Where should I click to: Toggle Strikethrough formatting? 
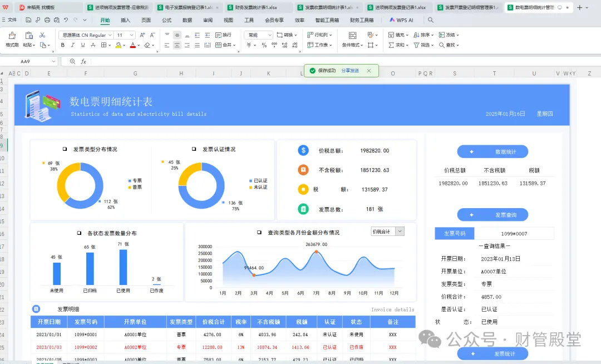(x=93, y=45)
